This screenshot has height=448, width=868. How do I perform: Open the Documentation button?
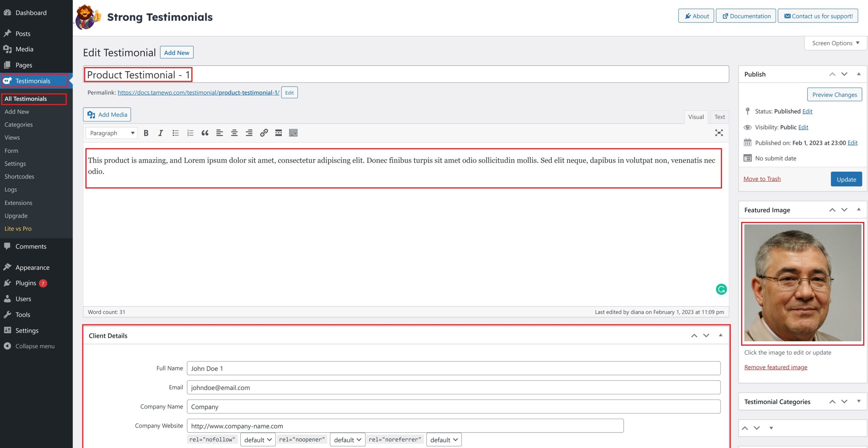[746, 16]
